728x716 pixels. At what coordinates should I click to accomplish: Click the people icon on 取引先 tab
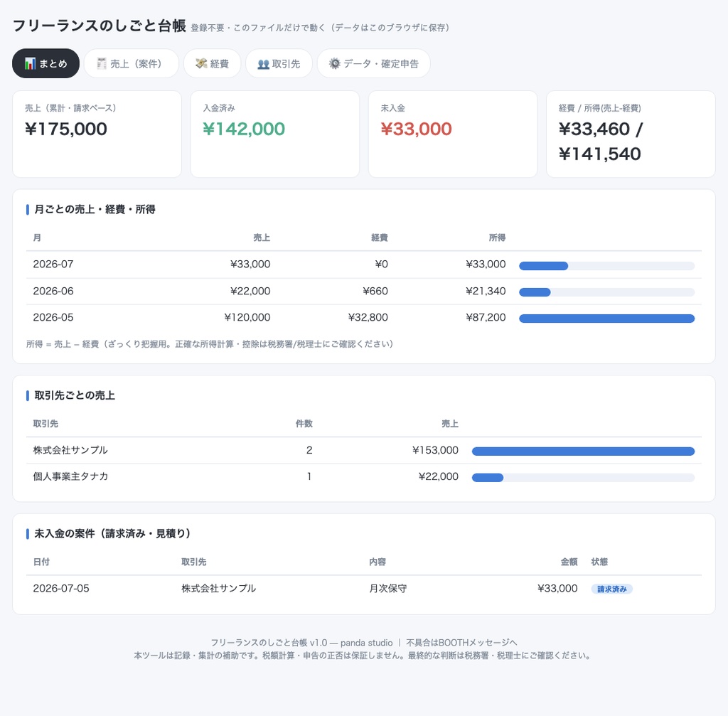(263, 64)
